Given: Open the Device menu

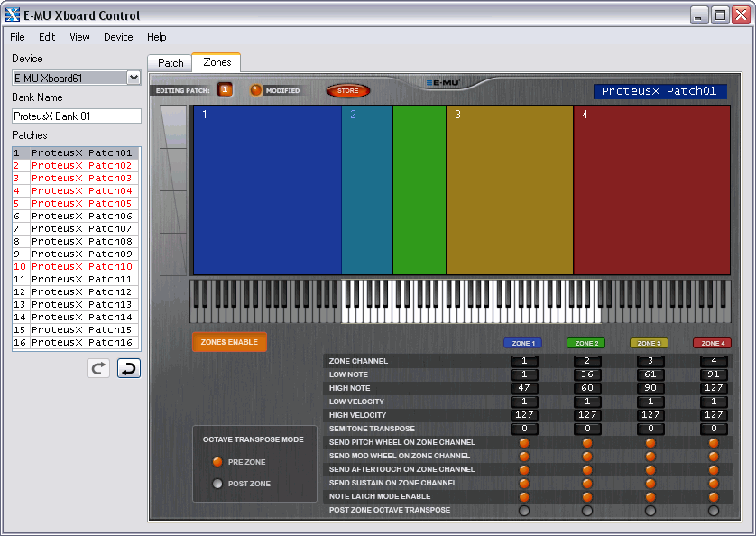Looking at the screenshot, I should tap(118, 37).
